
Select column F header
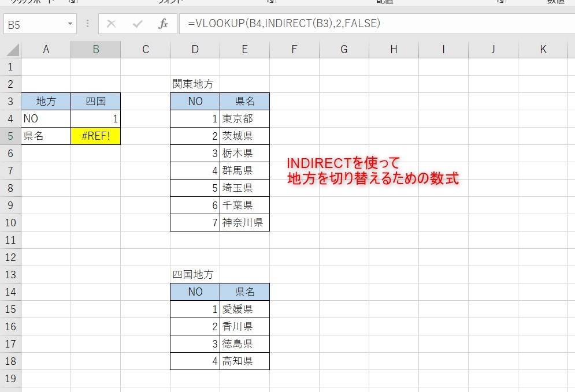(295, 50)
